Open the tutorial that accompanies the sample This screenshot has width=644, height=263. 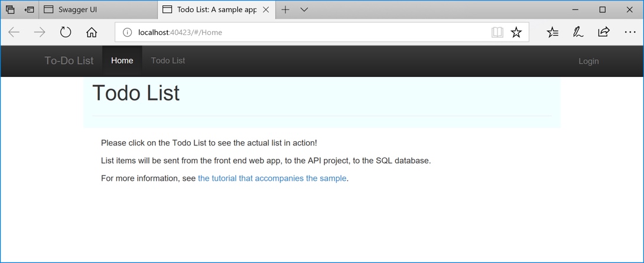(x=272, y=178)
